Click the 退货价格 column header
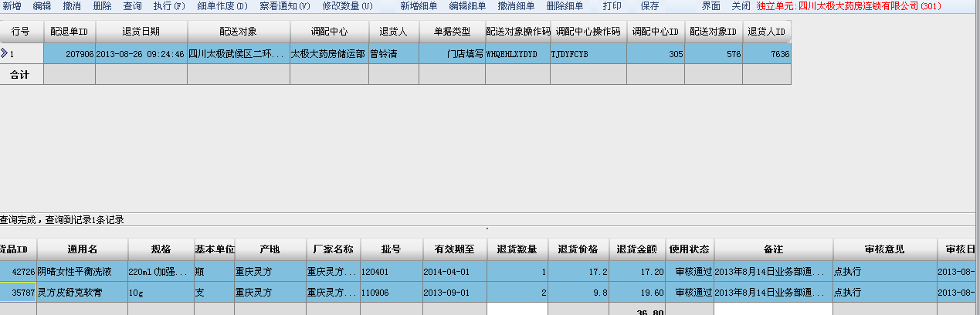This screenshot has width=980, height=315. 578,249
